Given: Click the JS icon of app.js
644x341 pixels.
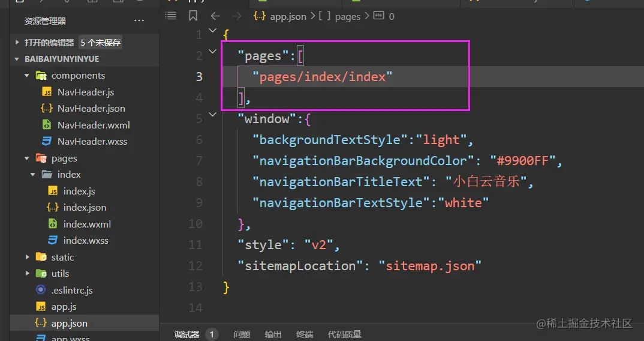Looking at the screenshot, I should 41,306.
